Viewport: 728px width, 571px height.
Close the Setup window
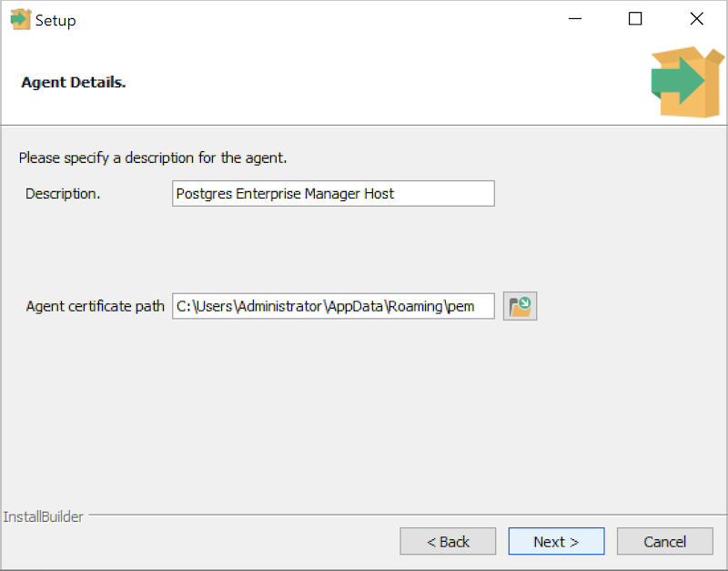pyautogui.click(x=696, y=19)
